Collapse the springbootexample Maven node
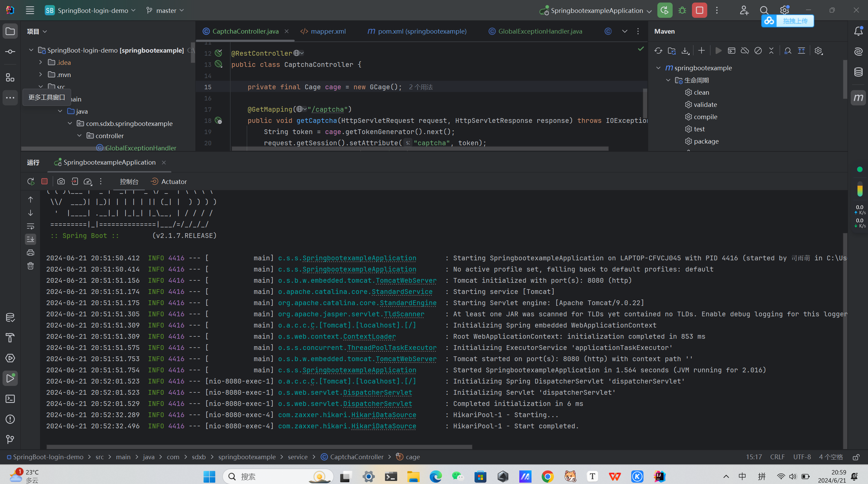The image size is (868, 484). [x=658, y=68]
